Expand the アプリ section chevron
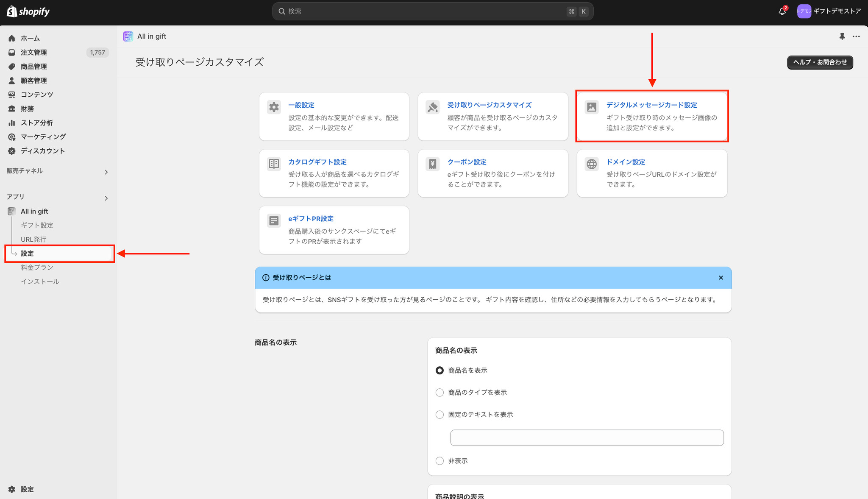Image resolution: width=868 pixels, height=499 pixels. 106,198
